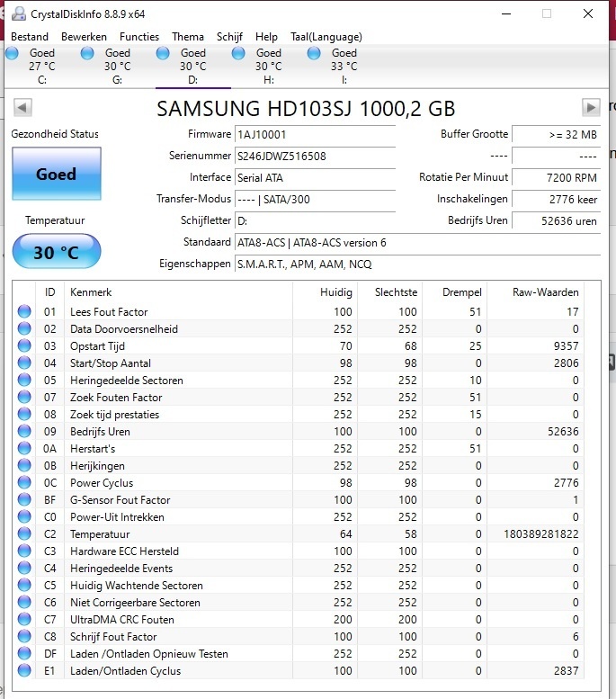This screenshot has height=699, width=616.
Task: Select the G: drive tab
Action: point(117,66)
